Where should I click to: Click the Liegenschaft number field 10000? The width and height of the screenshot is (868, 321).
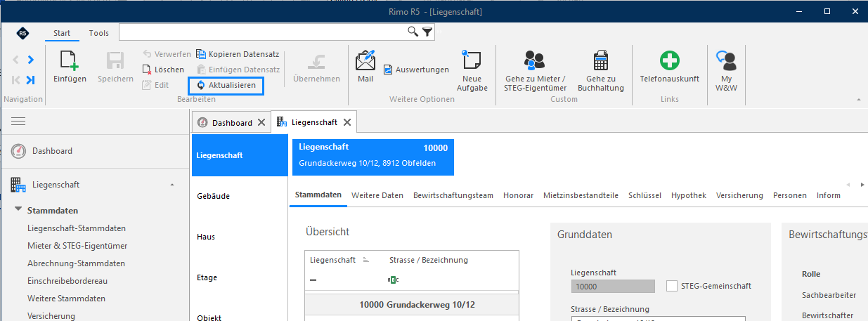pyautogui.click(x=613, y=286)
